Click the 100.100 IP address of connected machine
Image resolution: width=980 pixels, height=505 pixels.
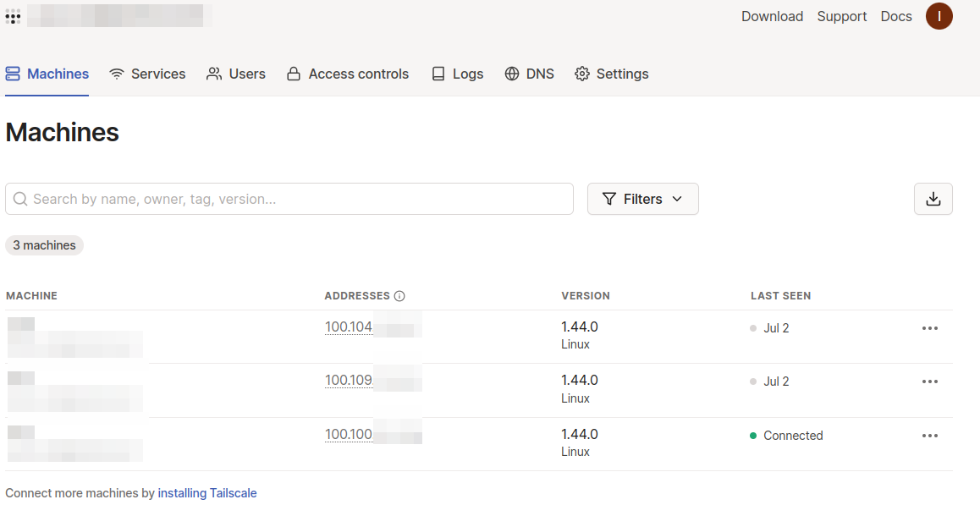tap(349, 435)
